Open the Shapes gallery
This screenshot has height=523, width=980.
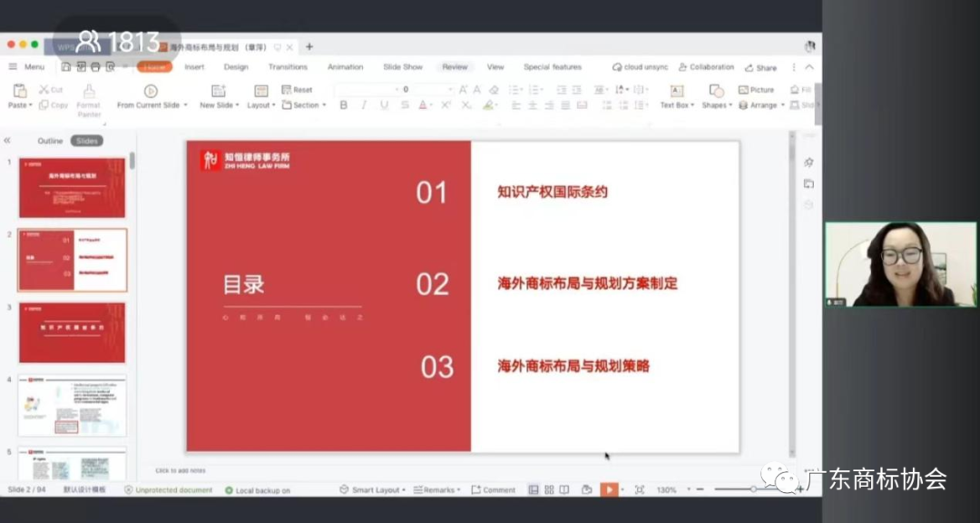coord(715,96)
